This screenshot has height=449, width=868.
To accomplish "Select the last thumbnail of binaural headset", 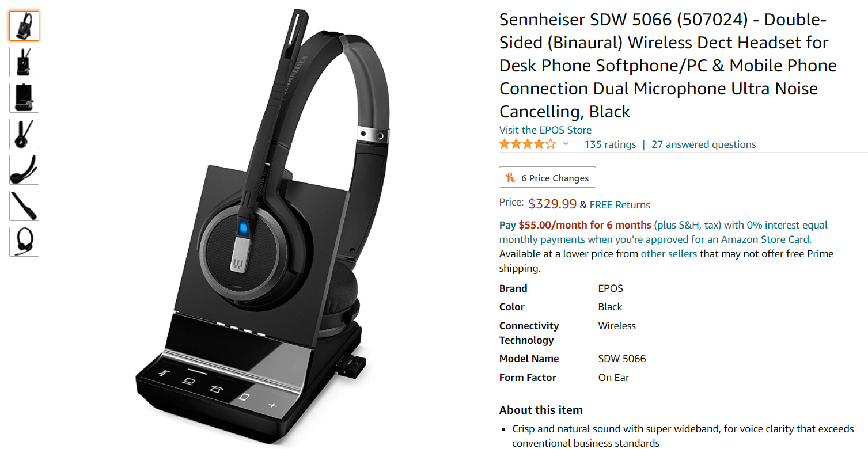I will point(24,242).
